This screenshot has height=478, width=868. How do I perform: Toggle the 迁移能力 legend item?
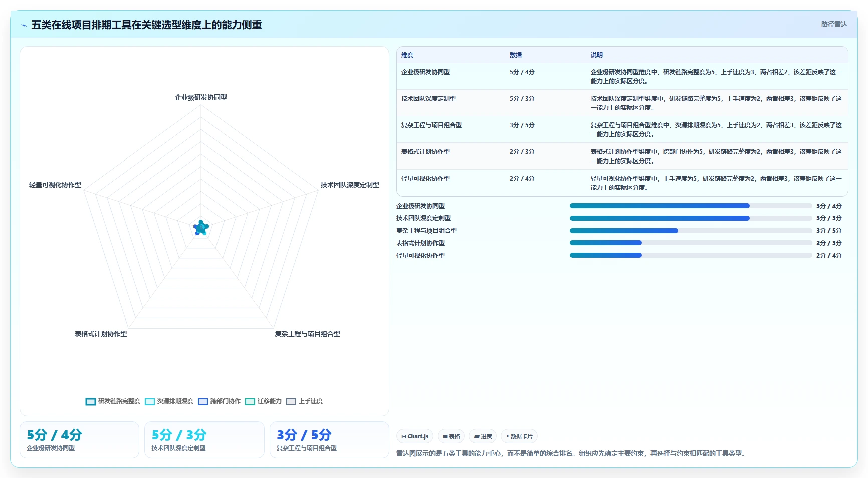[263, 401]
